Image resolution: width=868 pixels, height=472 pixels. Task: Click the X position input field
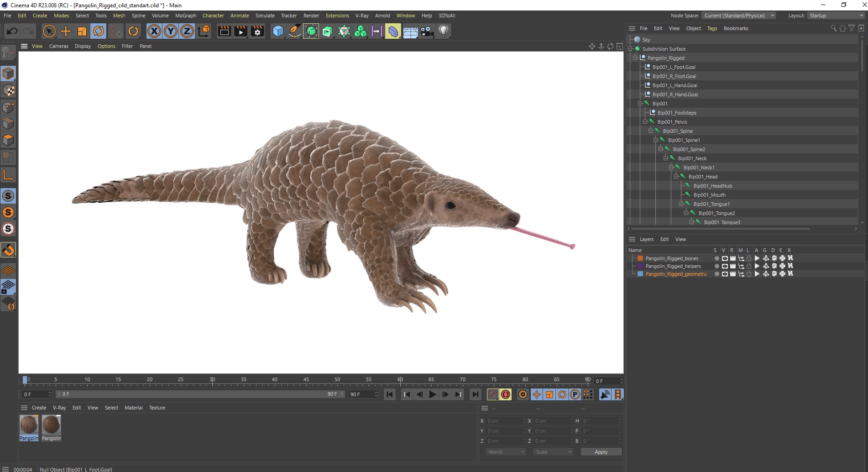(506, 421)
